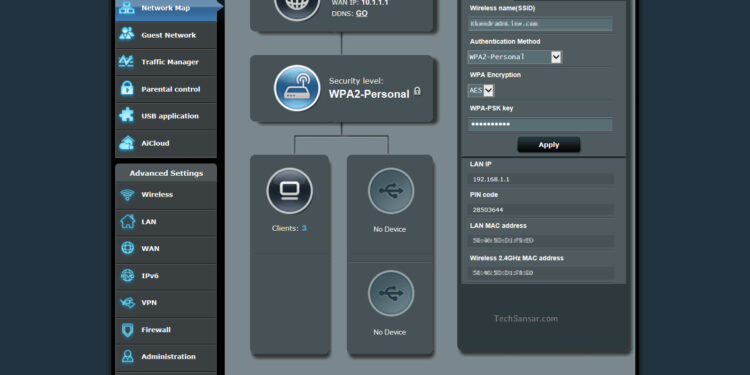Go to WAN advanced settings

[166, 249]
